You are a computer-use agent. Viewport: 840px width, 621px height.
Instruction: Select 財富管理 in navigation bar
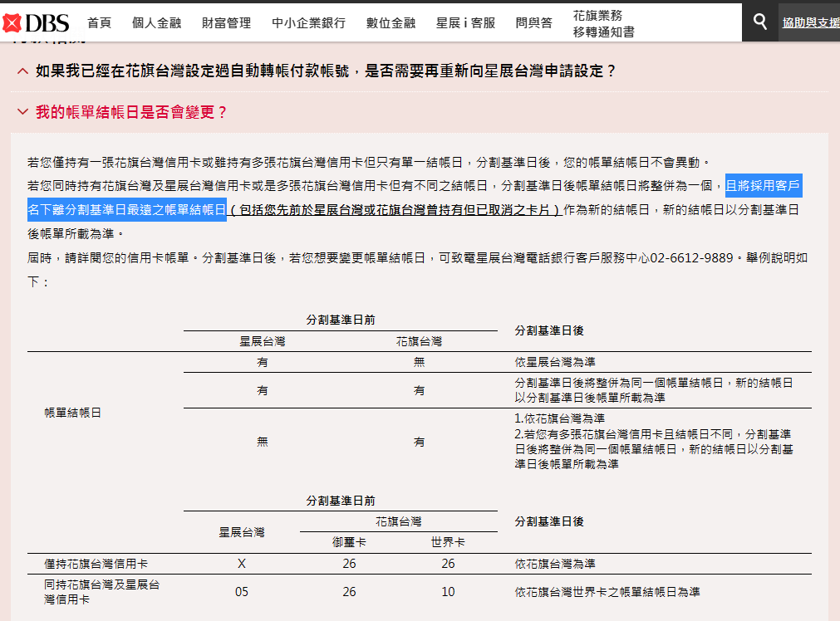[226, 22]
